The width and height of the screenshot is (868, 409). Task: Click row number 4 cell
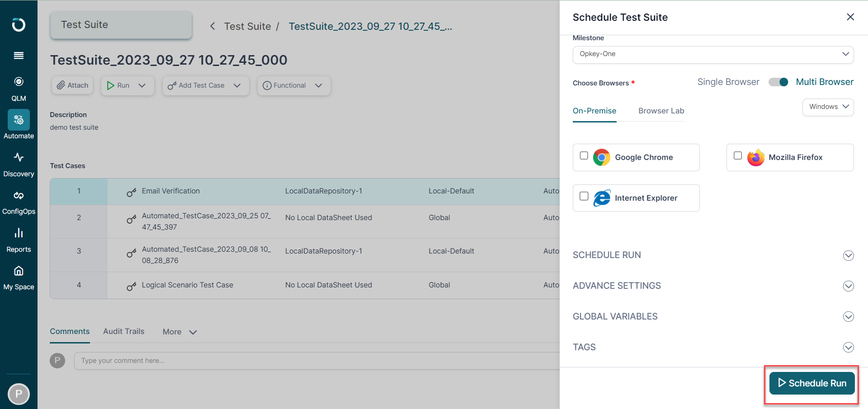click(79, 285)
